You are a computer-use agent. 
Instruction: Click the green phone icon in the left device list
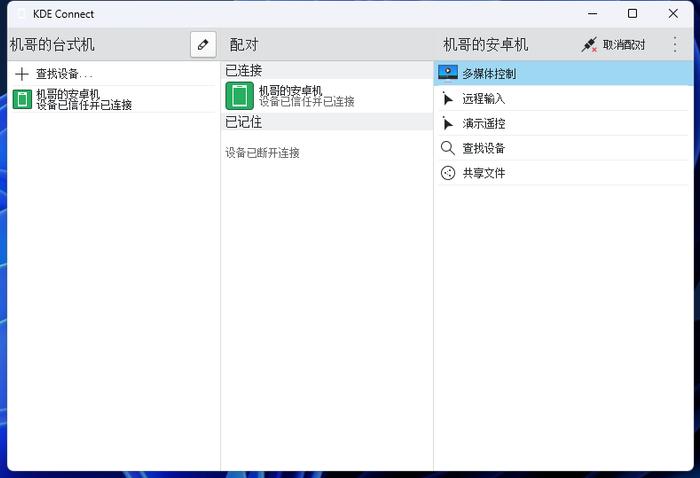22,99
